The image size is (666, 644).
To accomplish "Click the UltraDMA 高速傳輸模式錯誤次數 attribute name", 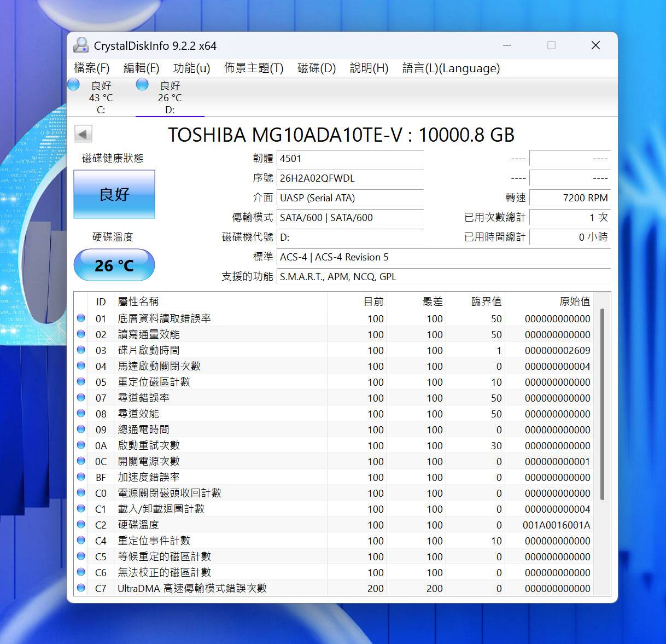I will [x=192, y=588].
